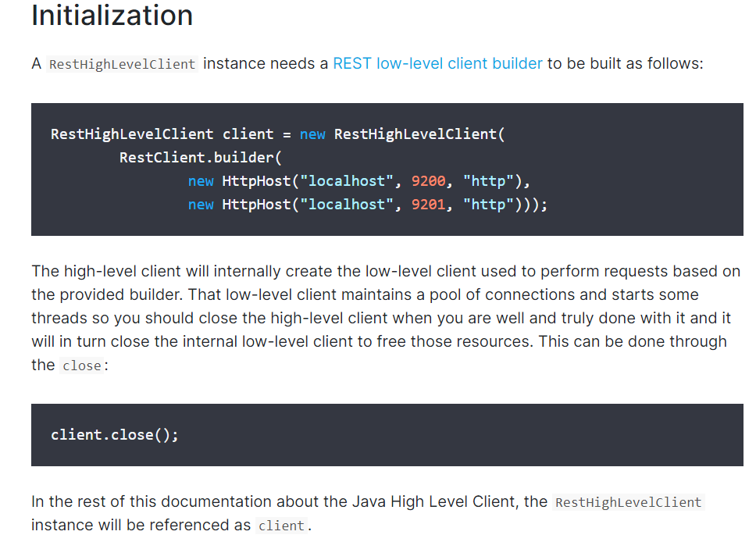Open the REST low-level client builder link

[437, 64]
